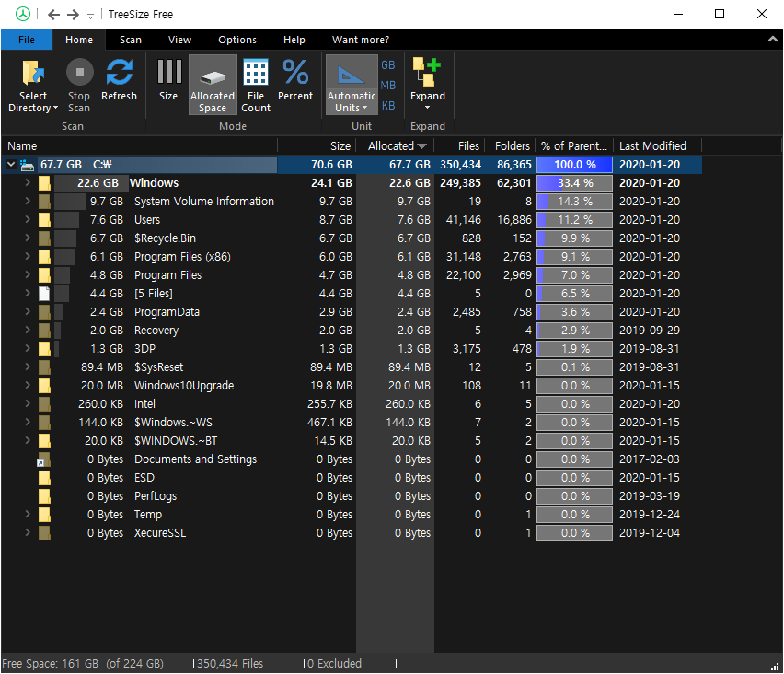Viewport: 784px width, 674px height.
Task: Set size unit to KB
Action: pos(388,106)
